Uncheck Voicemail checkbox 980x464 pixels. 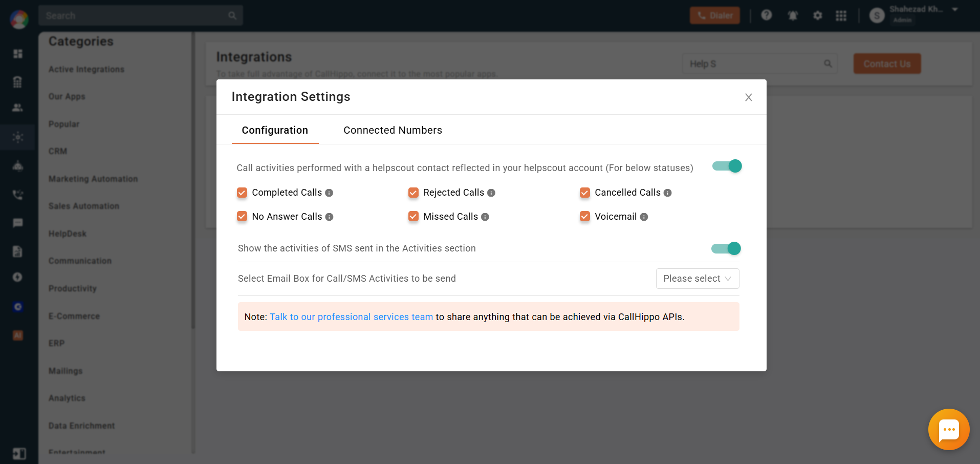pyautogui.click(x=585, y=217)
